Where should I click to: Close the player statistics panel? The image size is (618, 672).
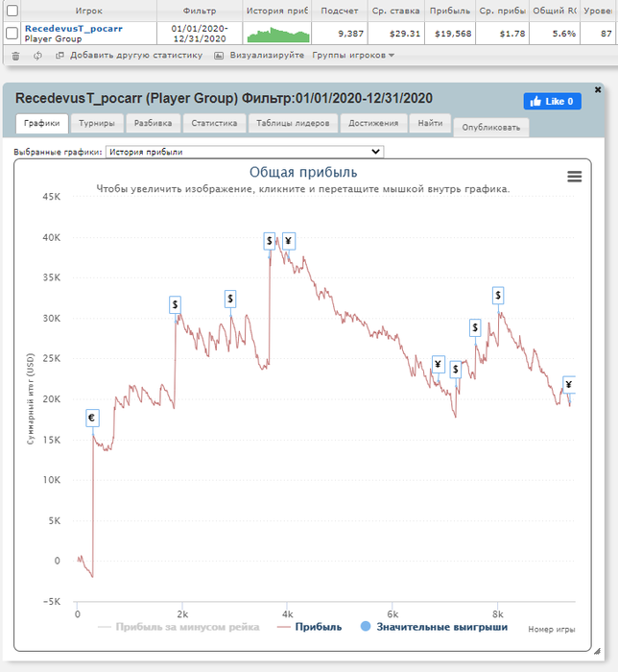coord(598,89)
